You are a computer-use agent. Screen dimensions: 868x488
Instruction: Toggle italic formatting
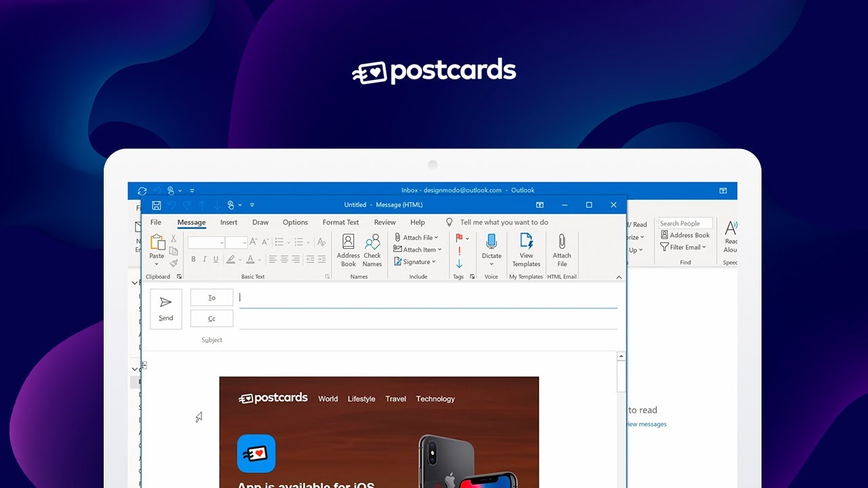205,259
